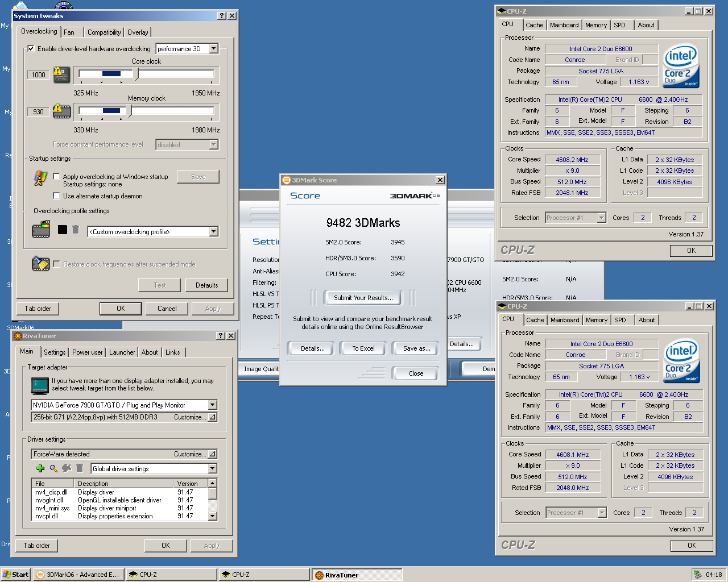Click the restore clock frequencies broom icon
The height and width of the screenshot is (582, 728).
point(40,263)
